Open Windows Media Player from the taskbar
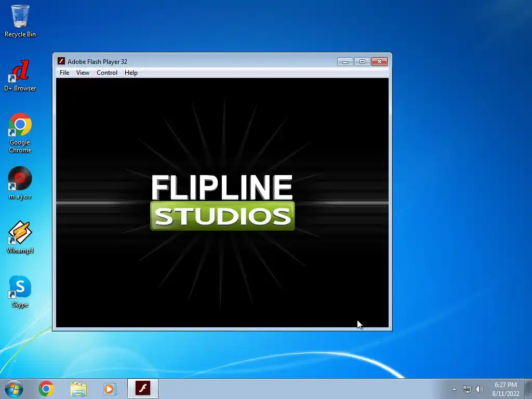The image size is (532, 399). (x=110, y=389)
